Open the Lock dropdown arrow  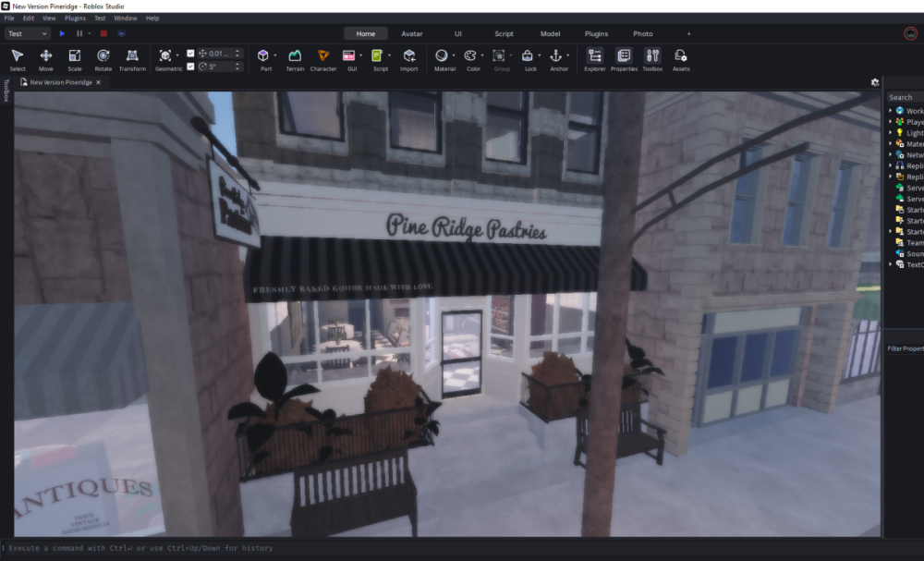click(x=540, y=55)
